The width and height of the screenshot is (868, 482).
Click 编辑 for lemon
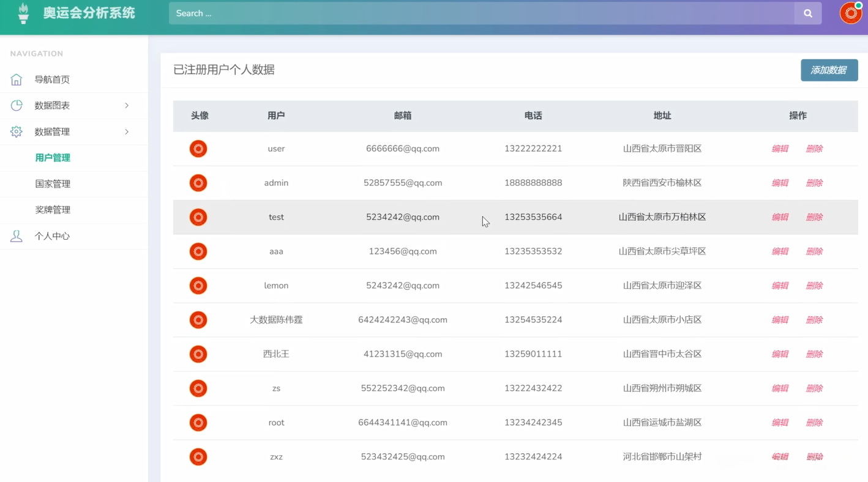click(x=780, y=286)
